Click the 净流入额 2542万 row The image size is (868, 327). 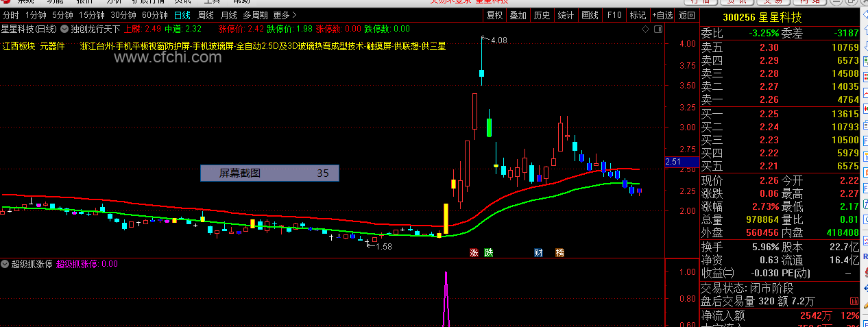pyautogui.click(x=780, y=316)
